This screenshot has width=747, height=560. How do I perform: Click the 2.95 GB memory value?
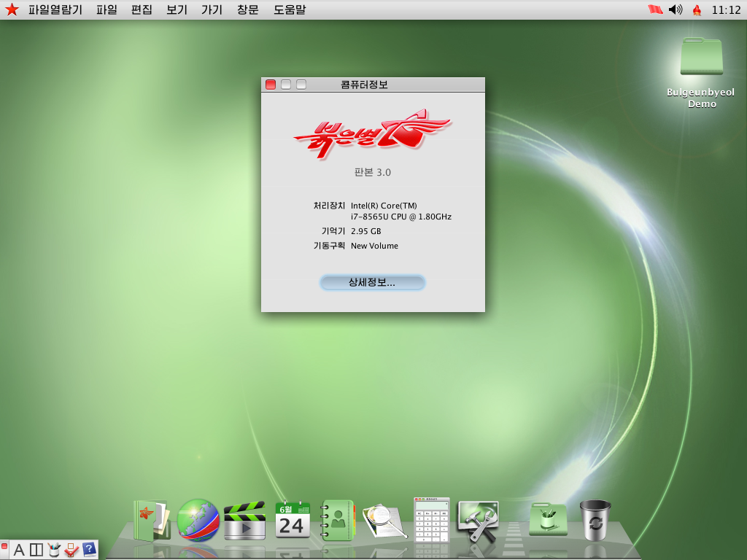[x=366, y=231]
